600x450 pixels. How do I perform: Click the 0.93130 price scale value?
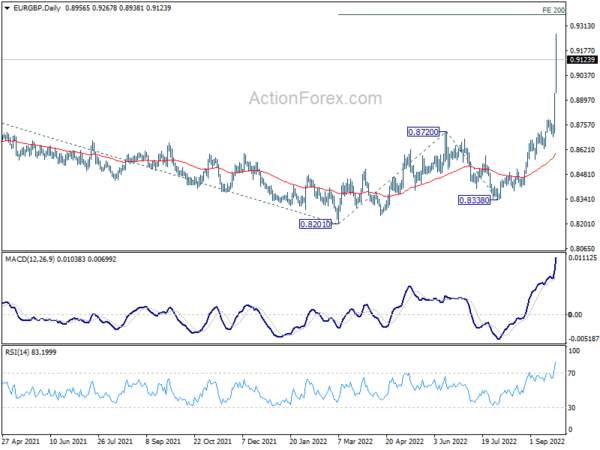click(582, 26)
